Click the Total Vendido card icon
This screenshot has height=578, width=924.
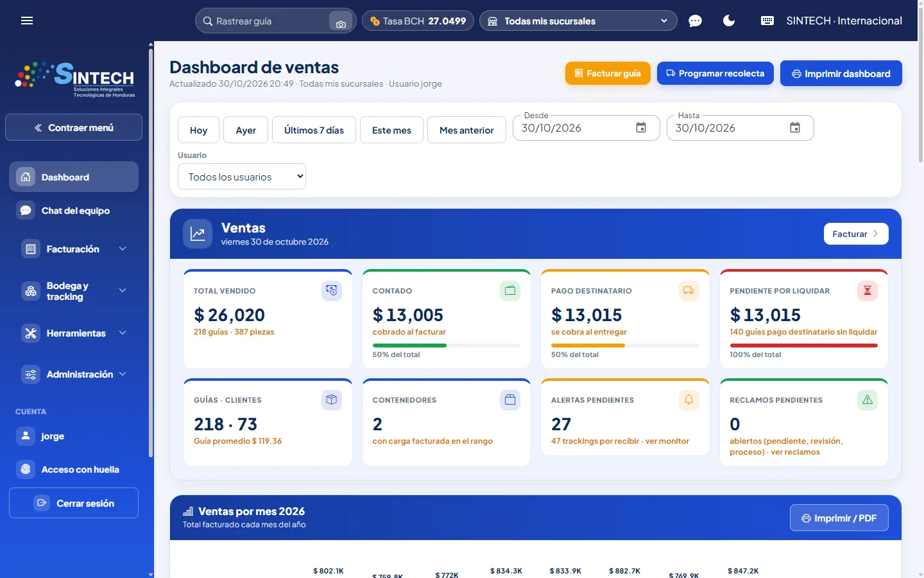pos(332,291)
